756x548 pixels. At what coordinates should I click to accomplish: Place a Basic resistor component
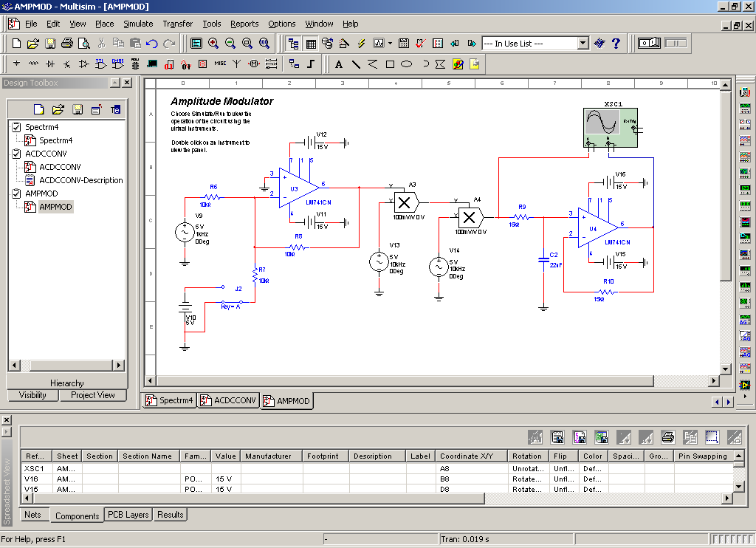33,64
